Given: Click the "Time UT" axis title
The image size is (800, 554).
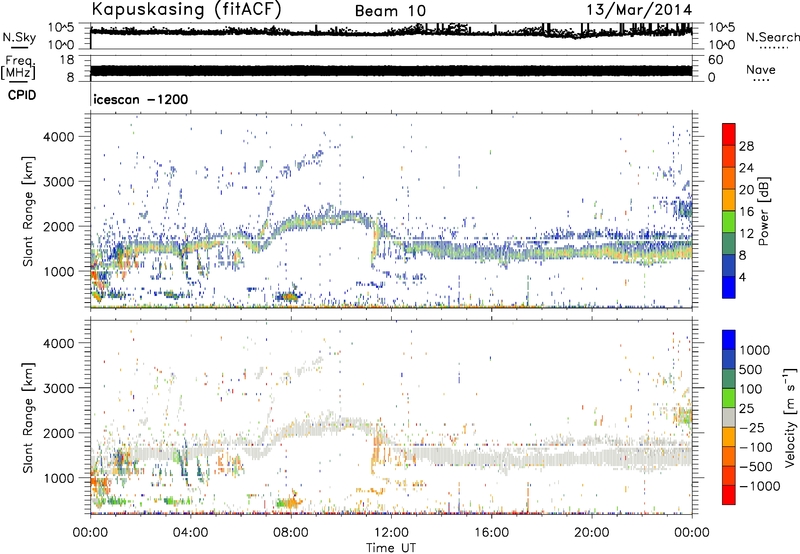Looking at the screenshot, I should (391, 548).
